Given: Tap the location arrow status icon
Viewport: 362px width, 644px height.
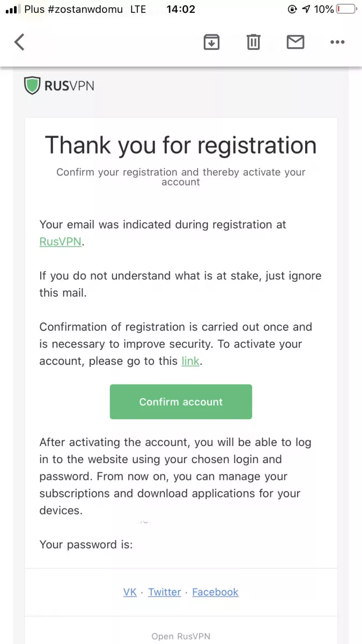Looking at the screenshot, I should [306, 9].
